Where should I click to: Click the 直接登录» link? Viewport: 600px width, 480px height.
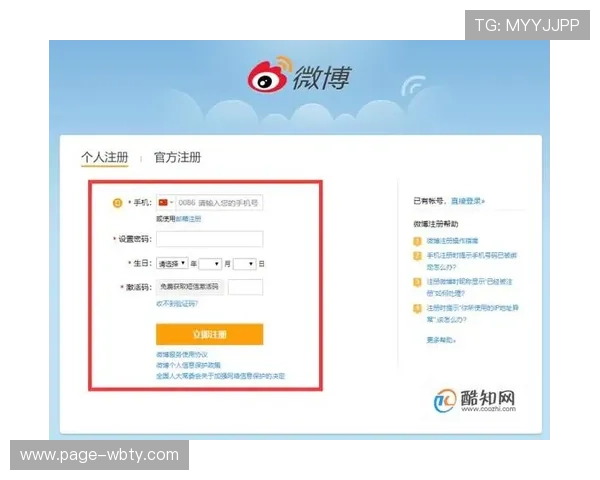468,201
